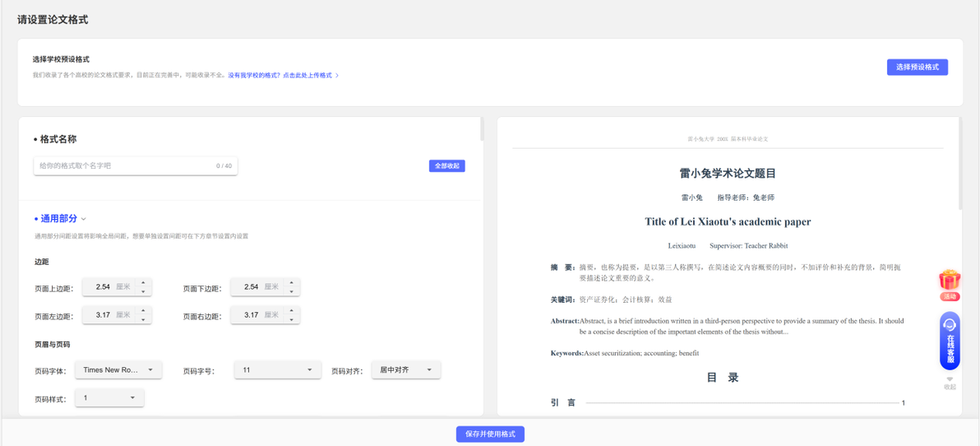Open the 页码字号 dropdown showing 11

(278, 370)
